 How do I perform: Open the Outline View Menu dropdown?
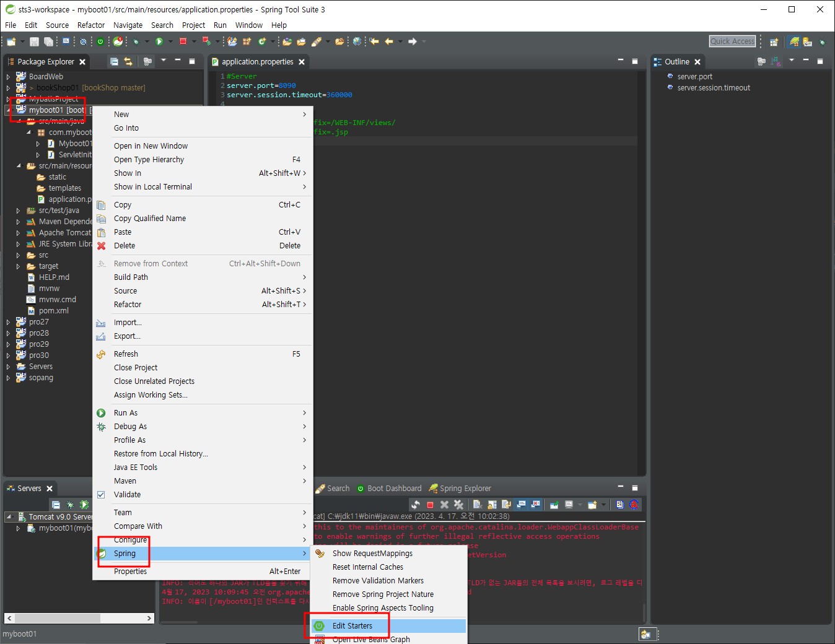(x=791, y=61)
